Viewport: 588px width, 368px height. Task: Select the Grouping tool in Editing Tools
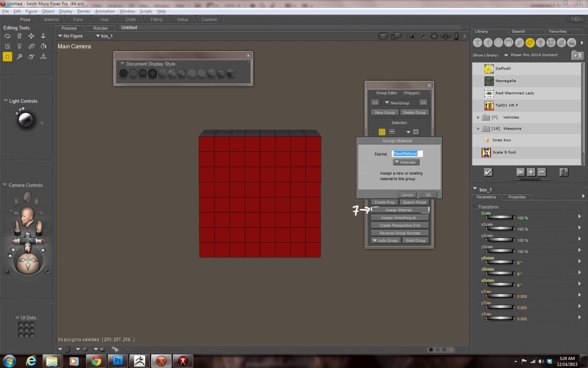click(7, 56)
